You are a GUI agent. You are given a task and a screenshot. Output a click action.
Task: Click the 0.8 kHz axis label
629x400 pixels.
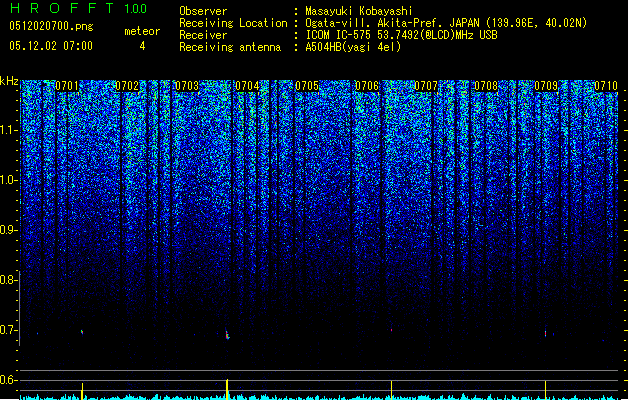pyautogui.click(x=8, y=280)
